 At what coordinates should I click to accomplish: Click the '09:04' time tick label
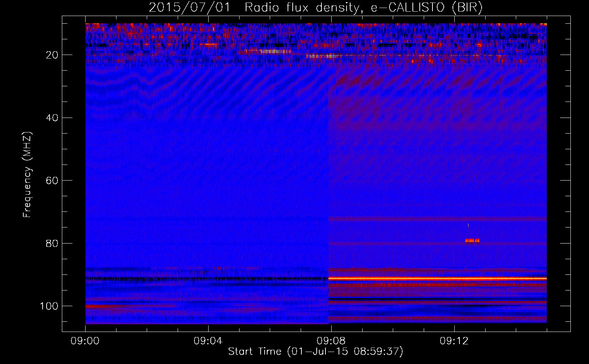click(x=208, y=341)
